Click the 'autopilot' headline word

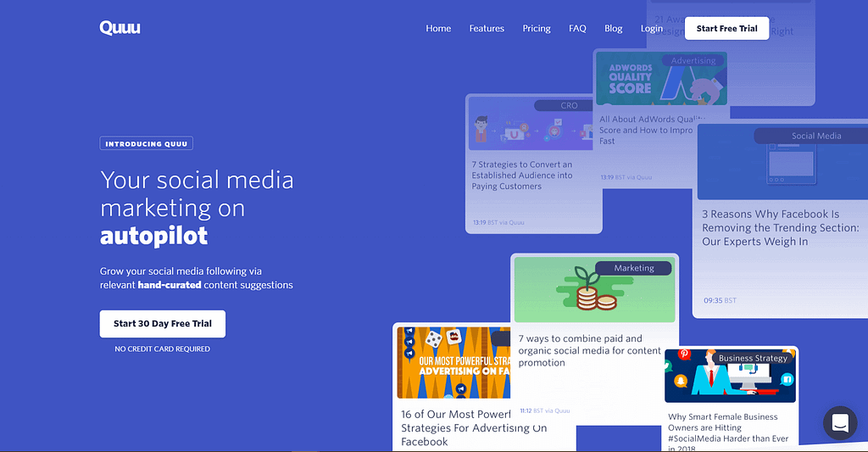point(154,236)
